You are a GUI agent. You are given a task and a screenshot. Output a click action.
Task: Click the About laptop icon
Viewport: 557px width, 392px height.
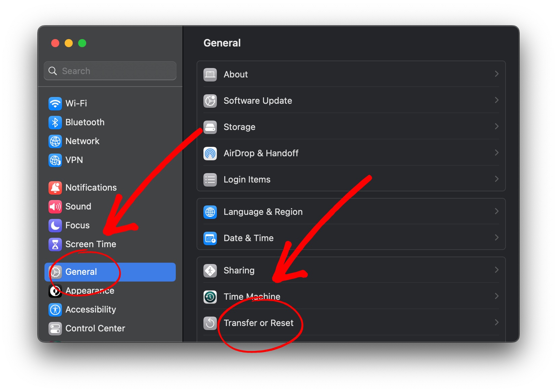[x=210, y=74]
